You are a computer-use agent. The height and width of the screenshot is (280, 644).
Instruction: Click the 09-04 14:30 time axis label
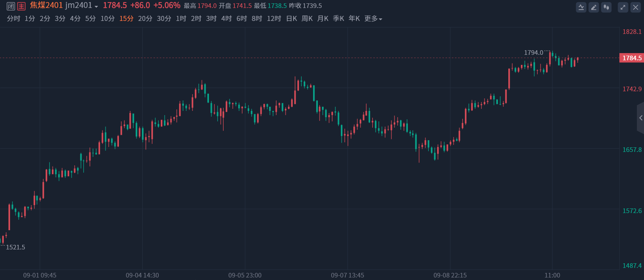coord(142,275)
